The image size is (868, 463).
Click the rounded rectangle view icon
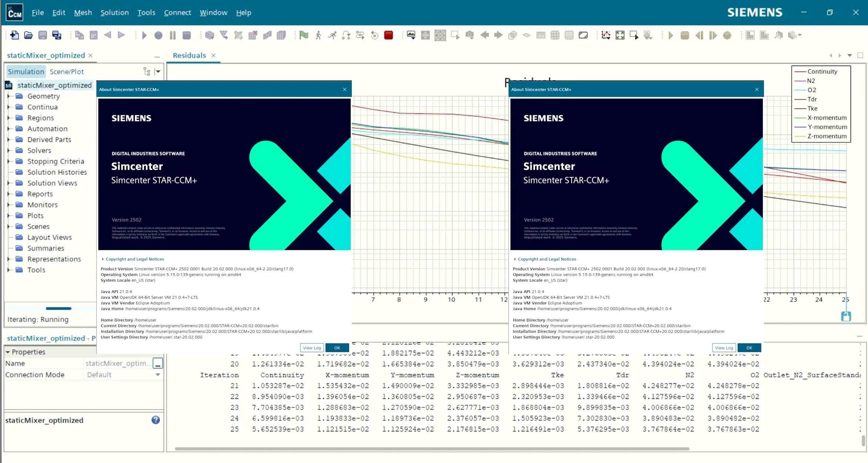coord(583,35)
